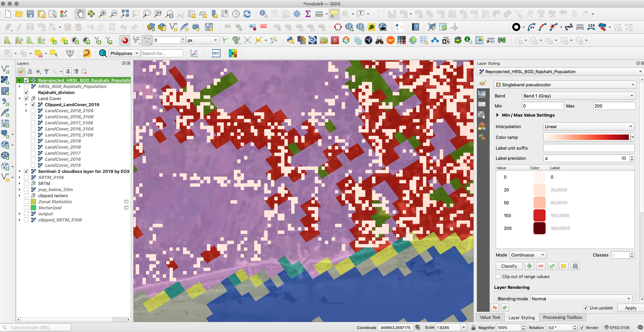Viewport: 644px width, 332px height.
Task: Export color map to file icon
Action: [x=575, y=266]
